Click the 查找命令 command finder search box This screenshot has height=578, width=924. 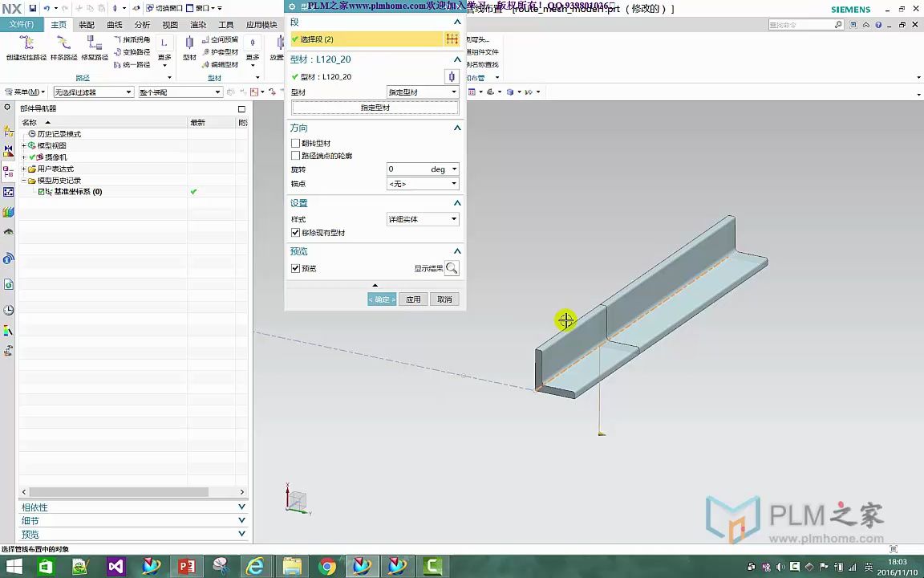805,25
